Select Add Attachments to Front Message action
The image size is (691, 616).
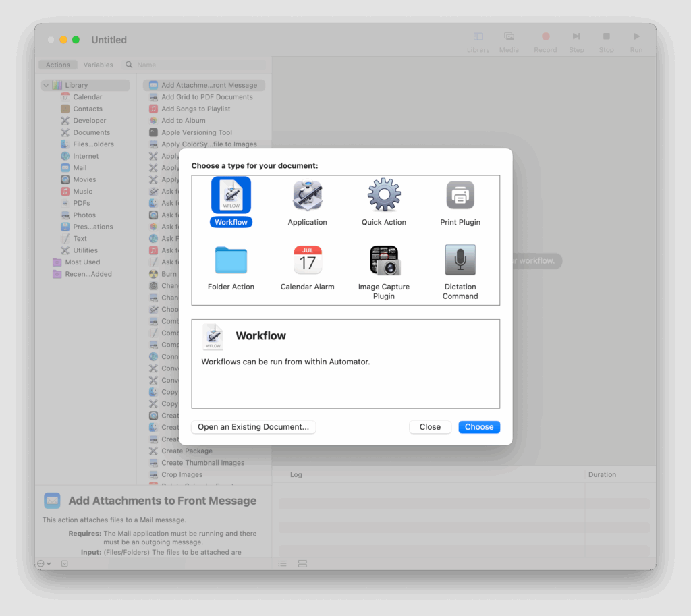point(204,85)
